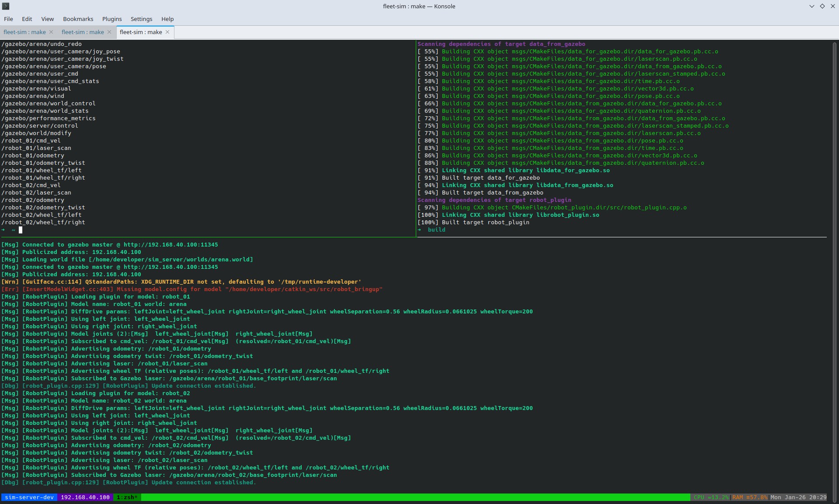Image resolution: width=839 pixels, height=504 pixels.
Task: Click the vertical scrollbar of the terminal
Action: point(835,262)
